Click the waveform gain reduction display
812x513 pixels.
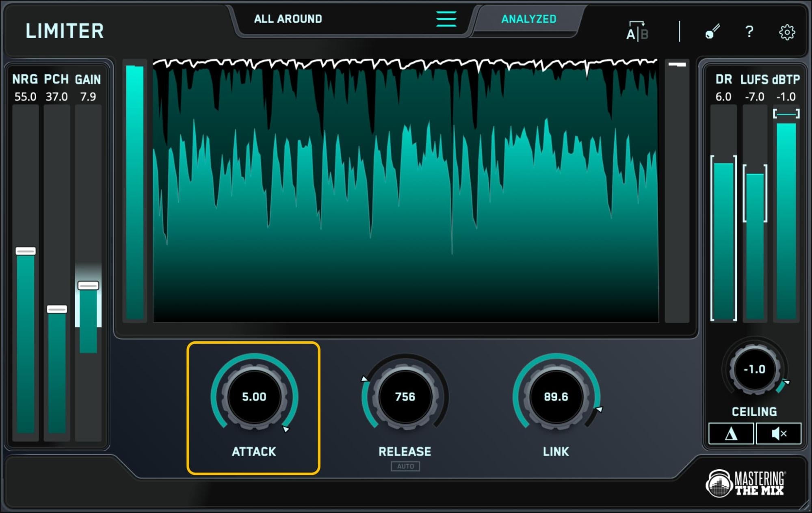405,191
